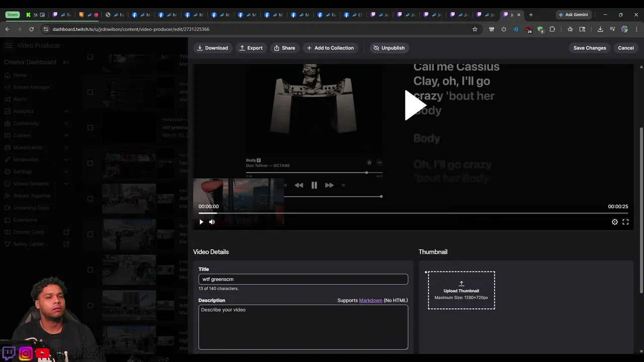Go back in browser history

[7, 29]
